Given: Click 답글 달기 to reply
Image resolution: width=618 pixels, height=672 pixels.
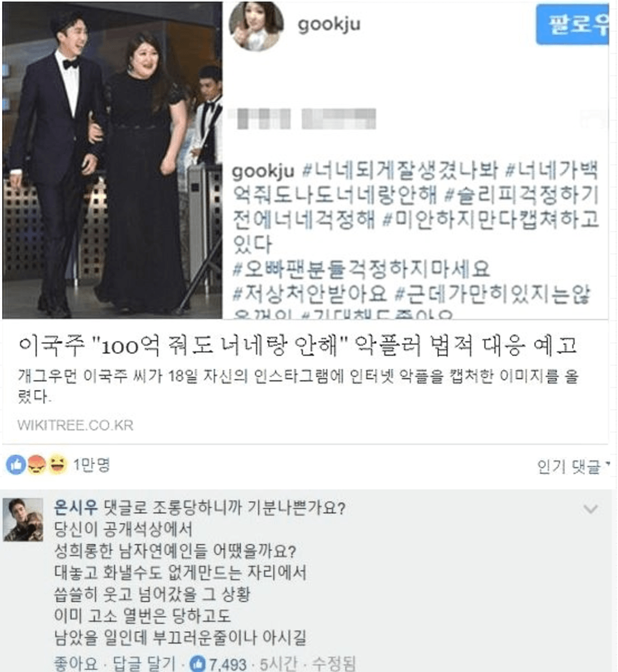Looking at the screenshot, I should (144, 664).
